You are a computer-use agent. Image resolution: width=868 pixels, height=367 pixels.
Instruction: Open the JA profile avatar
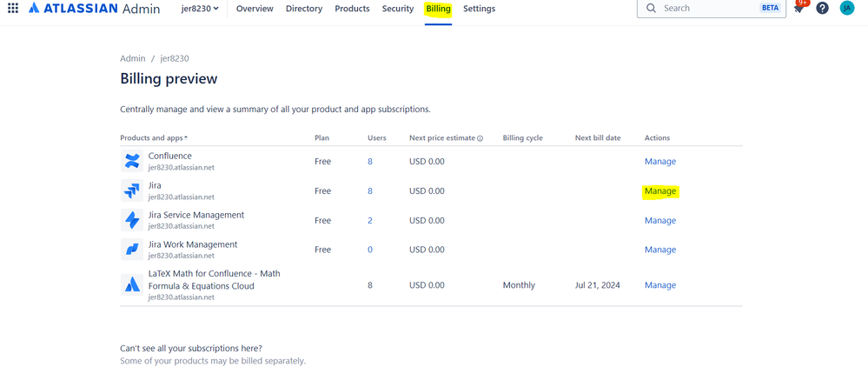pyautogui.click(x=847, y=8)
